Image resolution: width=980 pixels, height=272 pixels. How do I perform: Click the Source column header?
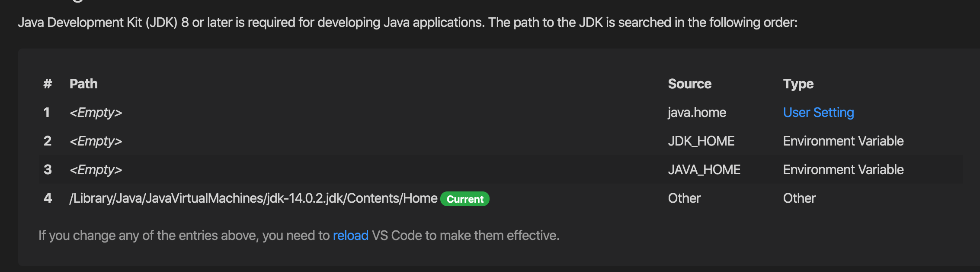point(690,84)
